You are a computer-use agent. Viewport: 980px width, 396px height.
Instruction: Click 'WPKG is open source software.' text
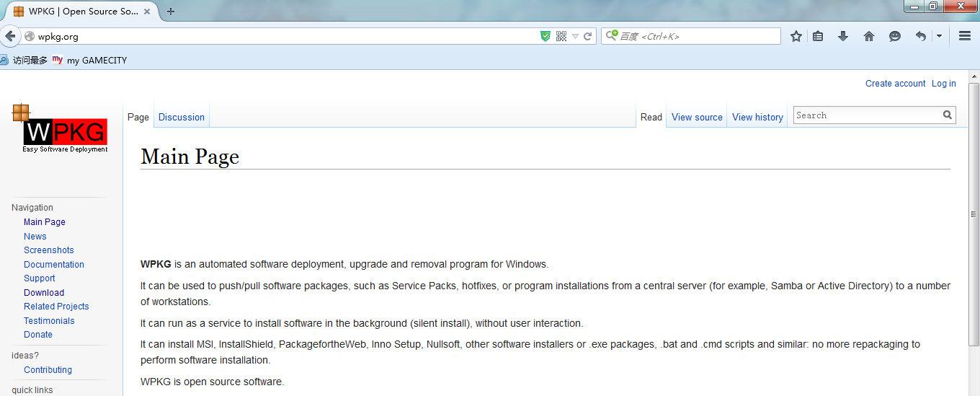(213, 382)
